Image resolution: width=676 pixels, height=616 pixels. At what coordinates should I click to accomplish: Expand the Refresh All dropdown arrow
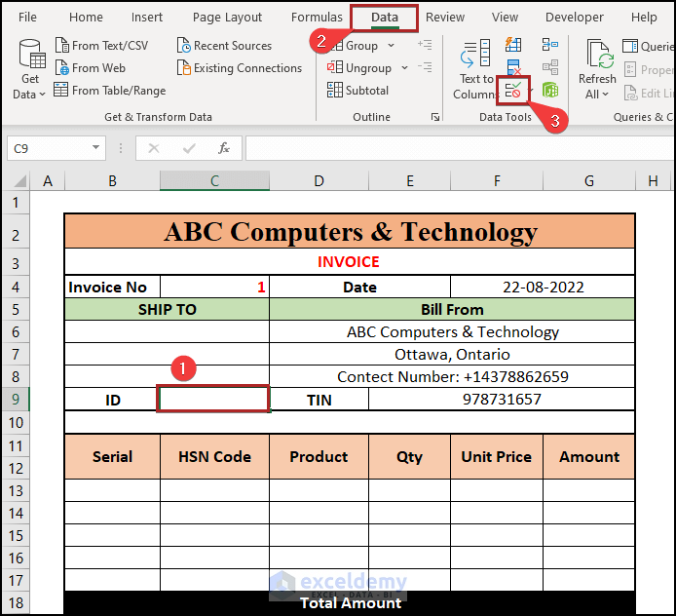[x=605, y=94]
